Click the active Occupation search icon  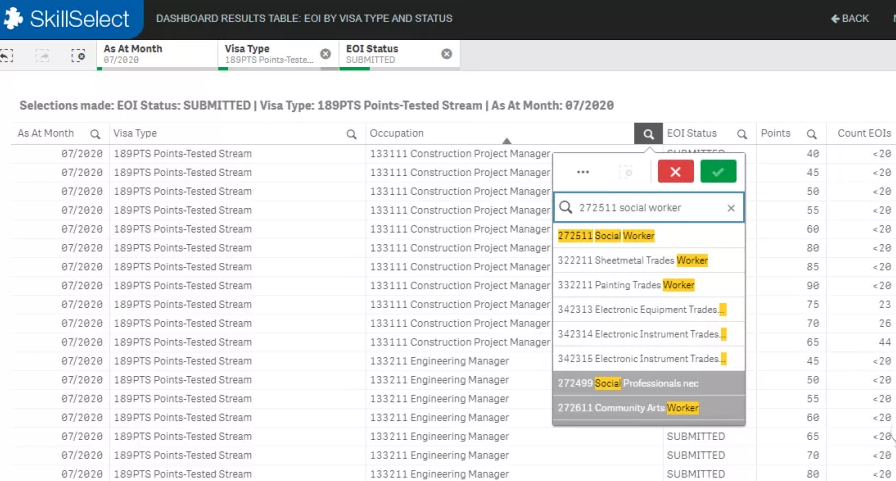click(x=648, y=134)
